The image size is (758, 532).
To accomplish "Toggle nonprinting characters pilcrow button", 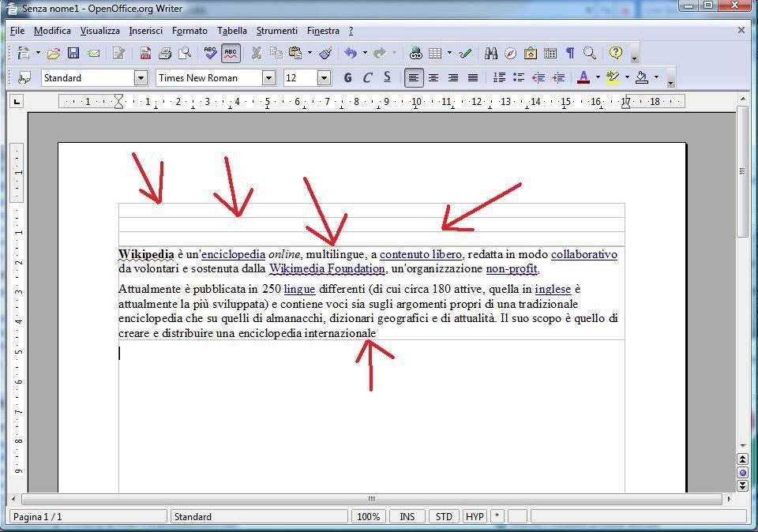I will [570, 54].
